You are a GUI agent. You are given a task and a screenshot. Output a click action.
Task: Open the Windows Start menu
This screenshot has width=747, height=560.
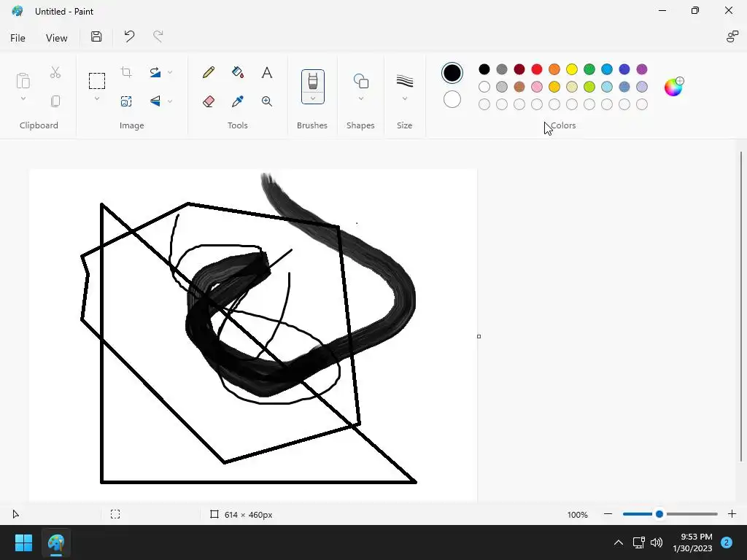click(x=23, y=542)
